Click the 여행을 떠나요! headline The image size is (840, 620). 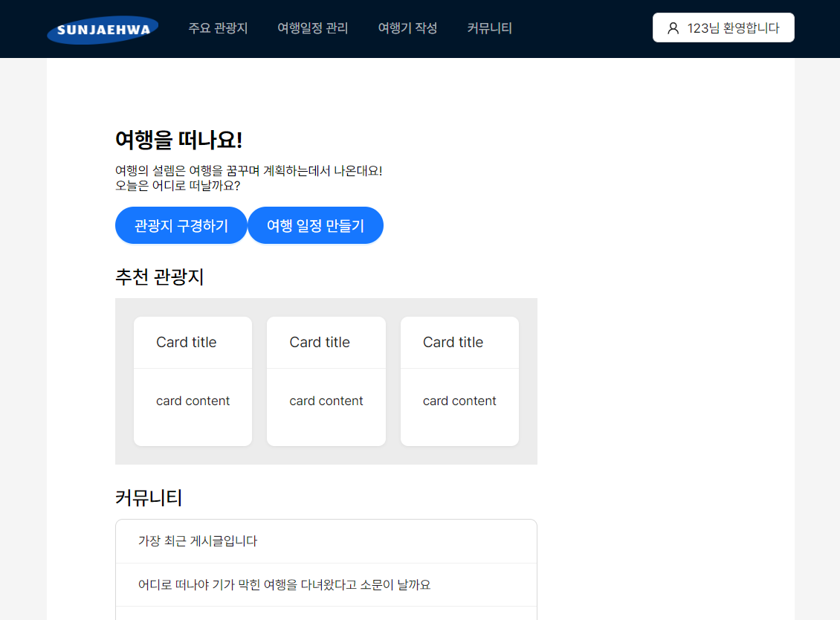[x=179, y=140]
